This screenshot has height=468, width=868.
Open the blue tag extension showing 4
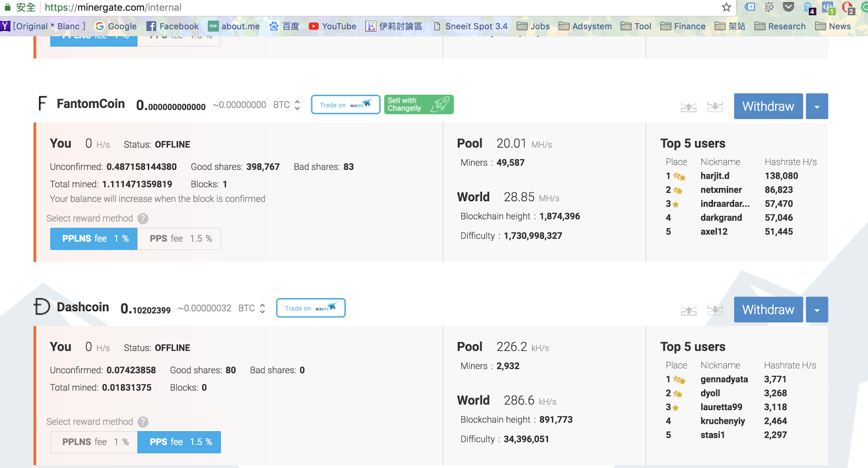coord(750,7)
